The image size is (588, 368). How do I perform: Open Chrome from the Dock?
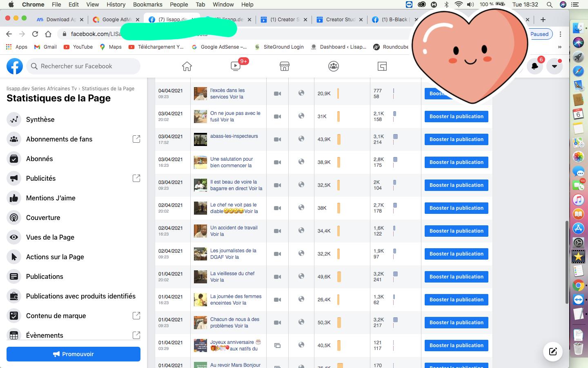pos(578,285)
